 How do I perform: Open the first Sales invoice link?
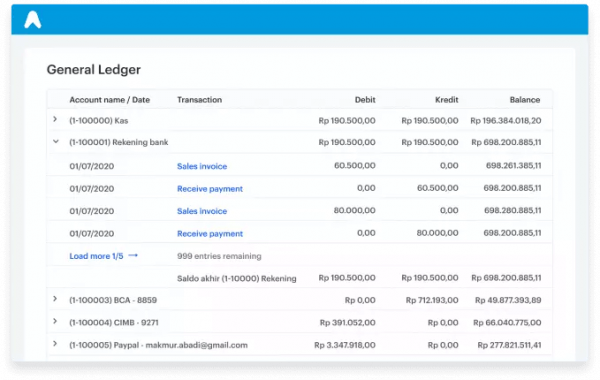coord(202,166)
